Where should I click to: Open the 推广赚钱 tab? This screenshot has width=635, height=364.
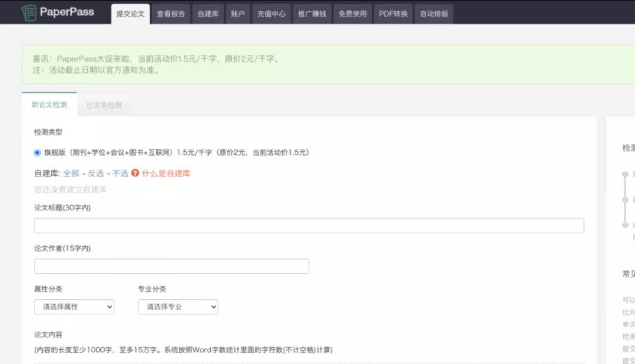pos(312,14)
